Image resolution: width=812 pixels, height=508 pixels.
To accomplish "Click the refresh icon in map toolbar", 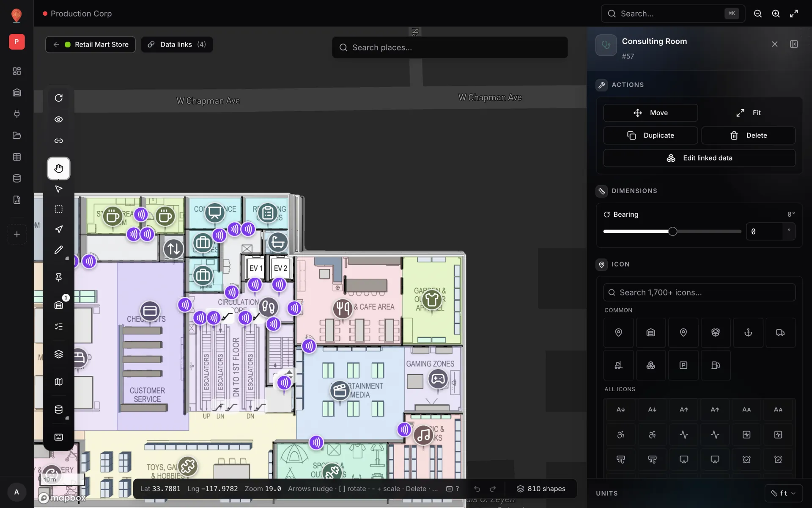I will (58, 98).
